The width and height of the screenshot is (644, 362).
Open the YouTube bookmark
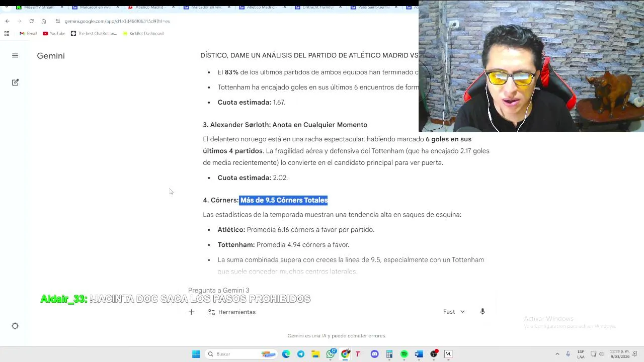tap(54, 33)
